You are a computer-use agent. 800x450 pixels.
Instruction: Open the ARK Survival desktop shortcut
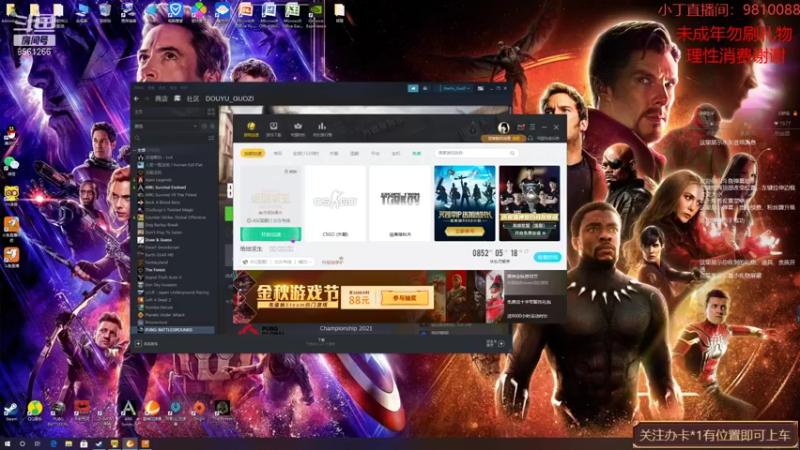[128, 411]
